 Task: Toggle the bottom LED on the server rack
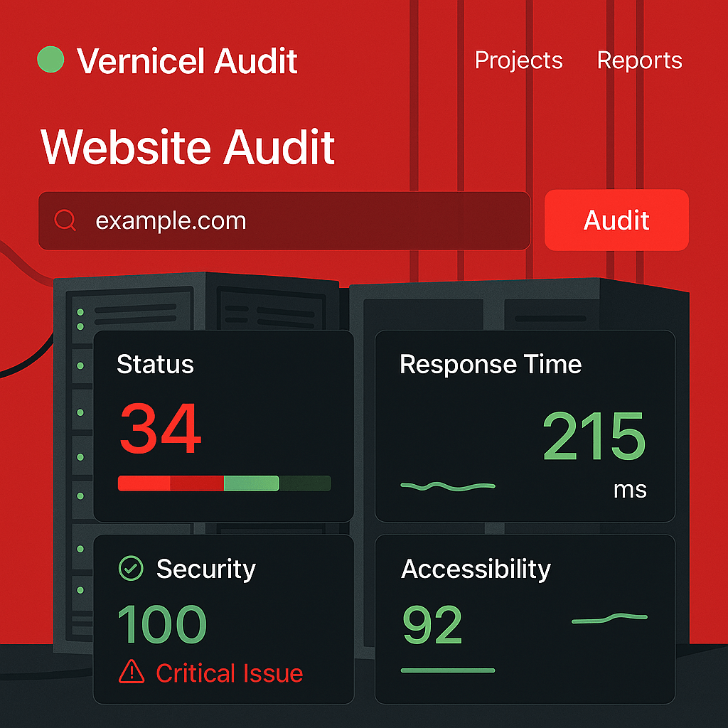(80, 590)
